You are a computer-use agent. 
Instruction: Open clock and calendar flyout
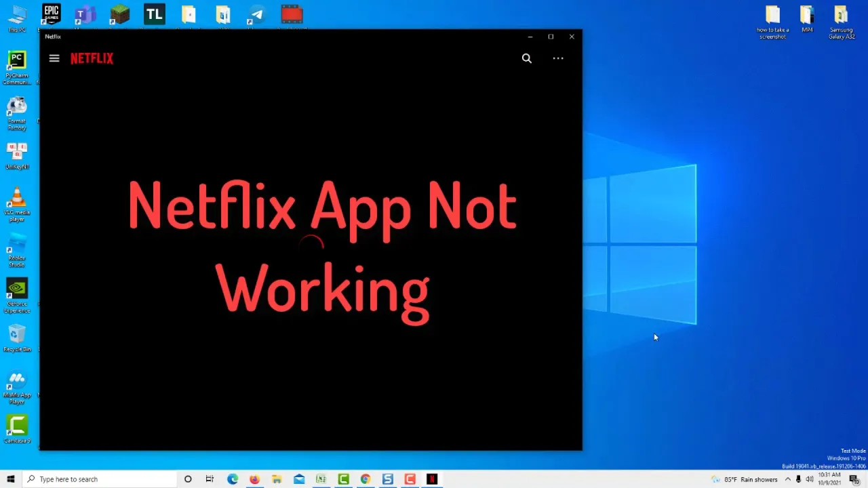[829, 479]
